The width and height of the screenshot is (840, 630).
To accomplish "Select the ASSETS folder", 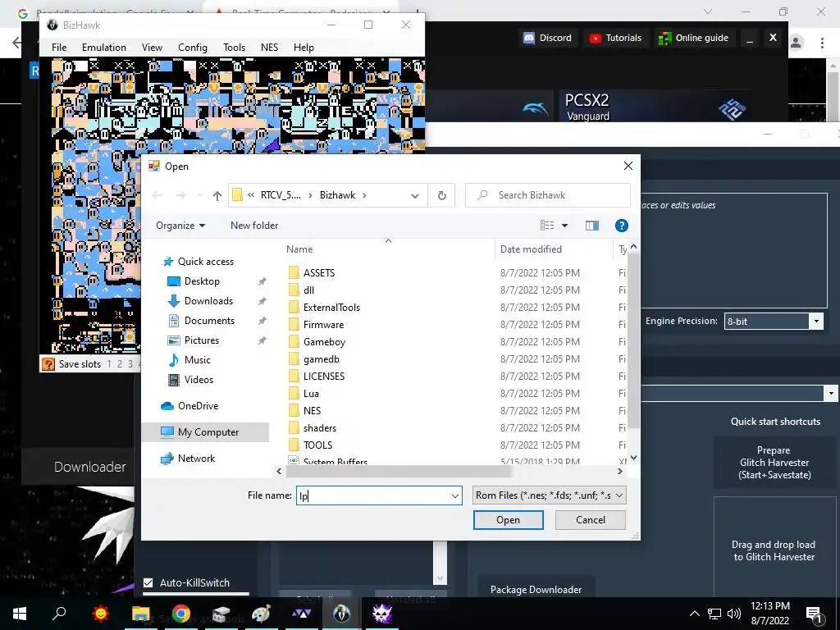I will [319, 272].
